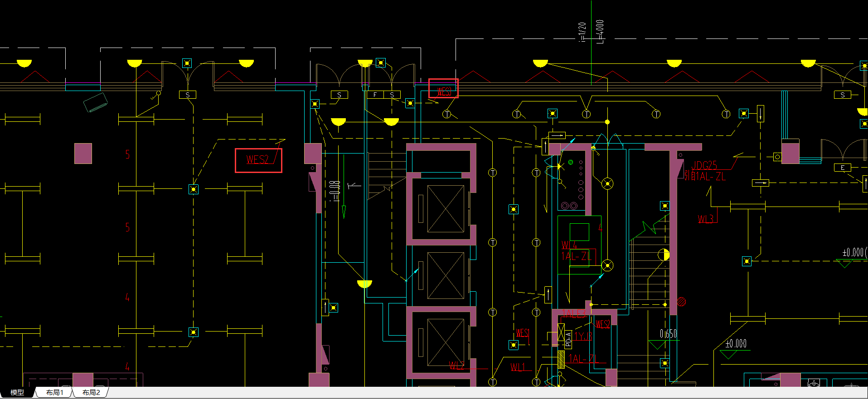
Task: Select the F detector box symbol
Action: click(375, 95)
